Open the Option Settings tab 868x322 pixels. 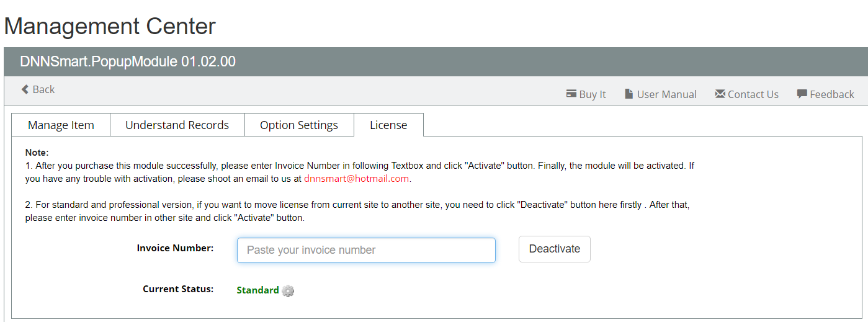click(299, 125)
